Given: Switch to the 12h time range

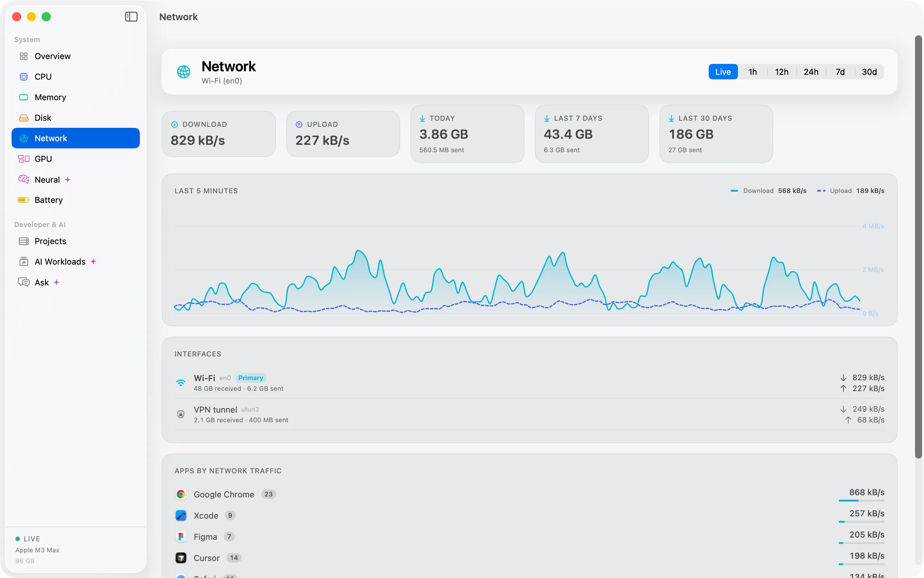Looking at the screenshot, I should [x=782, y=72].
